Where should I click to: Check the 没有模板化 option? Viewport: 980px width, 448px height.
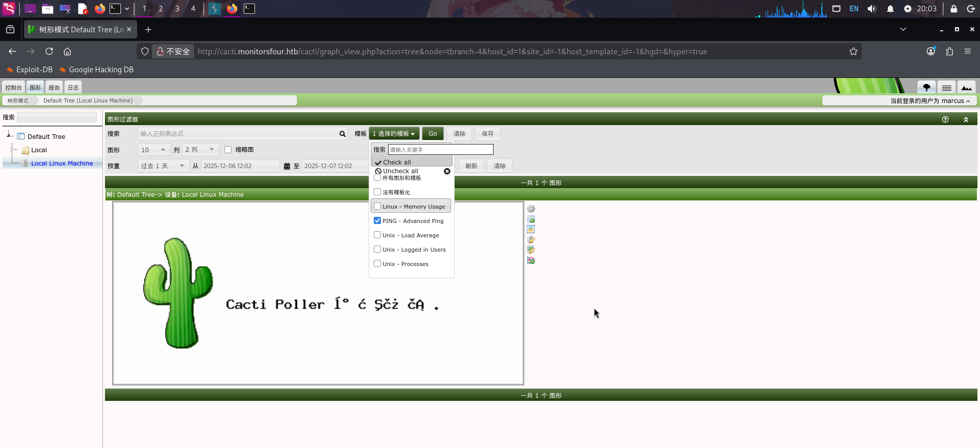[377, 192]
